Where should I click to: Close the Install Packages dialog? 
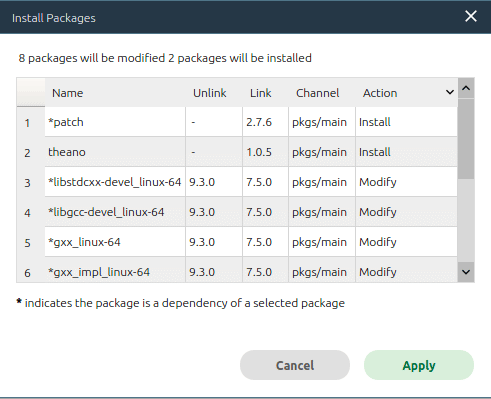click(x=471, y=16)
